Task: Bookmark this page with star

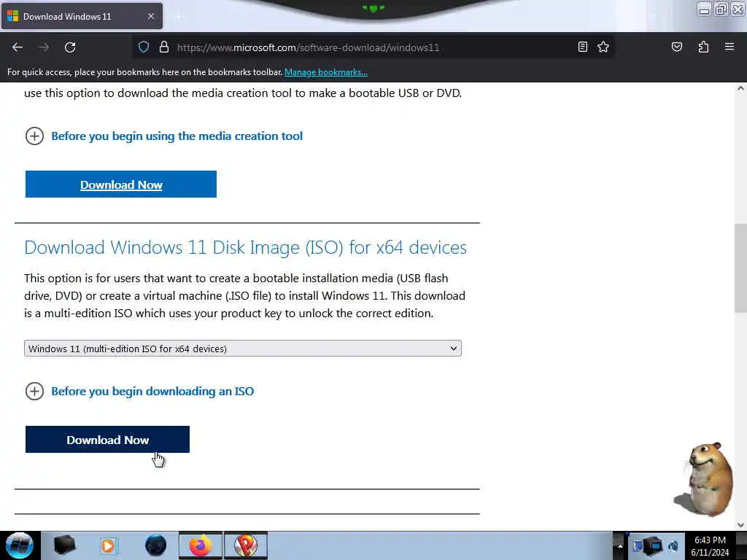Action: [x=603, y=47]
